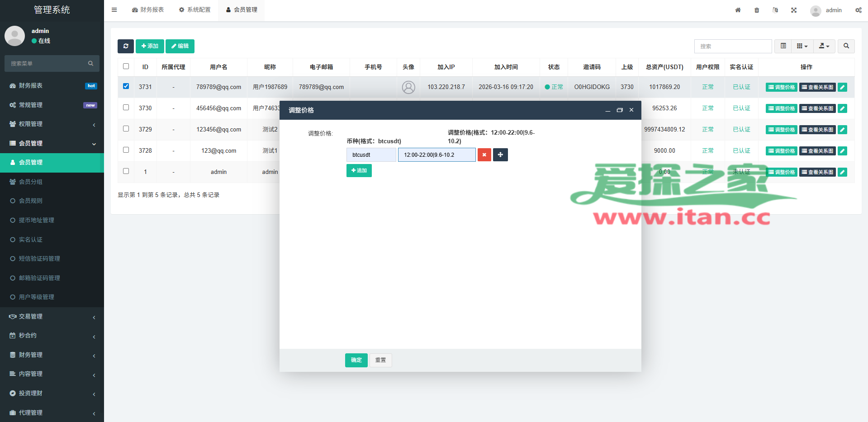Check the select-all checkbox in table header
The height and width of the screenshot is (422, 868).
pos(126,66)
